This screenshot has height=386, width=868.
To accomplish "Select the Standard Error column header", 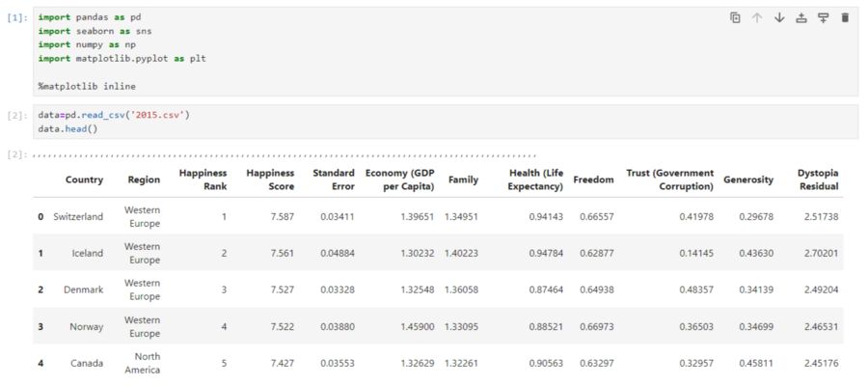I will pyautogui.click(x=334, y=179).
